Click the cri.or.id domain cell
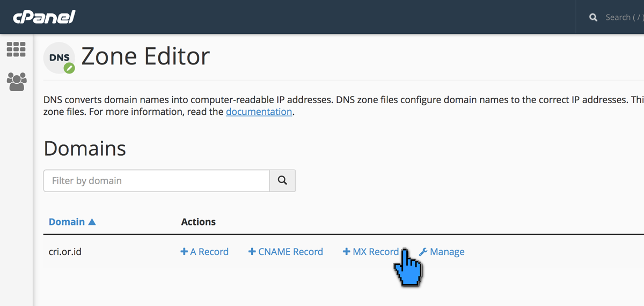 coord(65,252)
